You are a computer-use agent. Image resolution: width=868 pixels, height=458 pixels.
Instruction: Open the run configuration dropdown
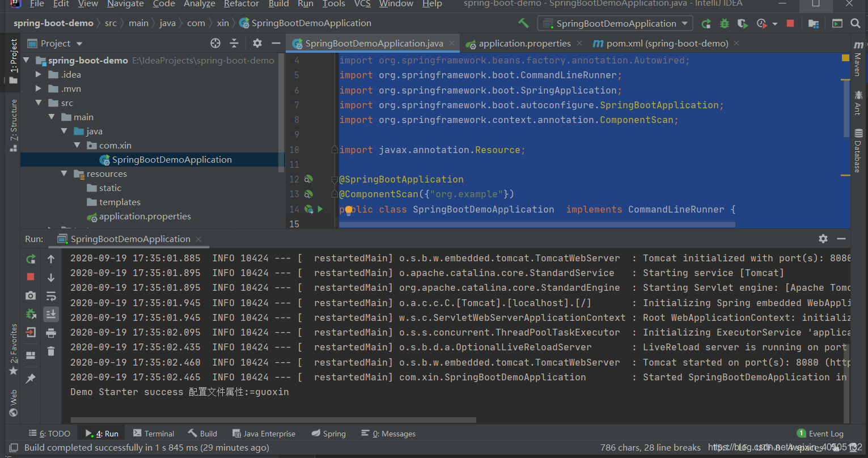click(x=615, y=23)
